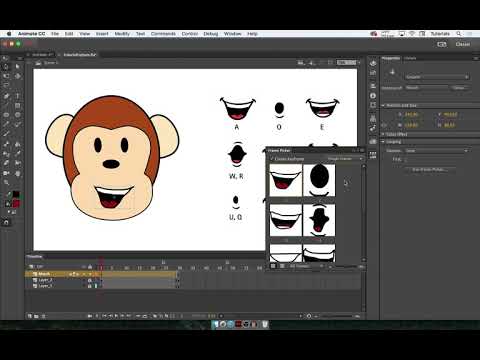Click the new layer icon below timeline
This screenshot has width=480, height=360.
pyautogui.click(x=30, y=316)
